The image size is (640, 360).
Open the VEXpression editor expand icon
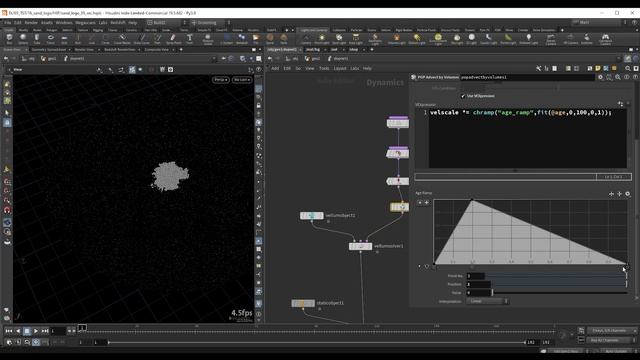click(x=620, y=104)
